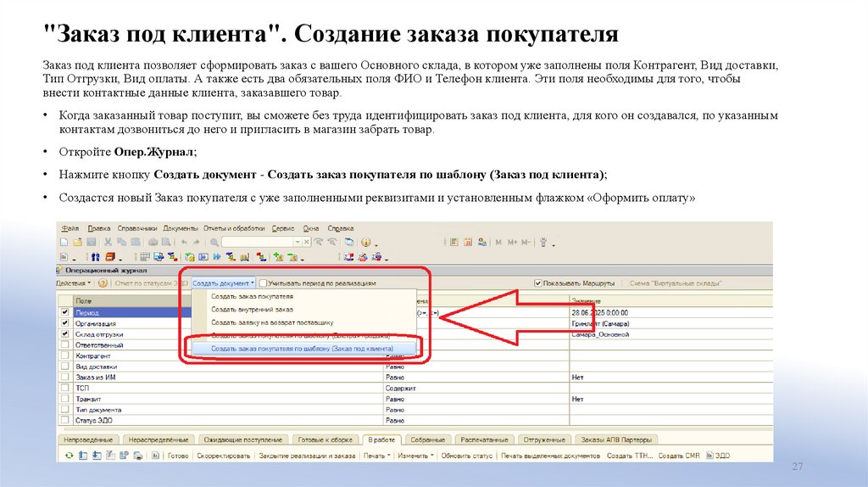Select the Тип документа row
The width and height of the screenshot is (868, 487).
point(415,410)
